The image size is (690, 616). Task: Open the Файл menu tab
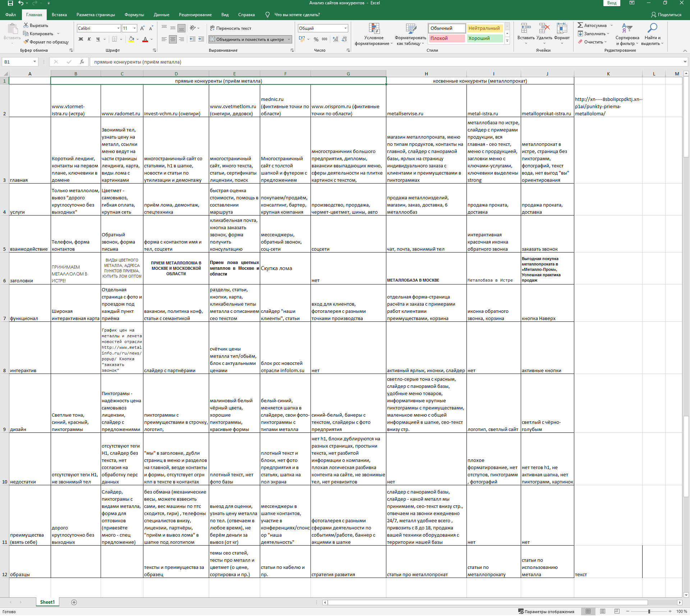click(x=10, y=15)
